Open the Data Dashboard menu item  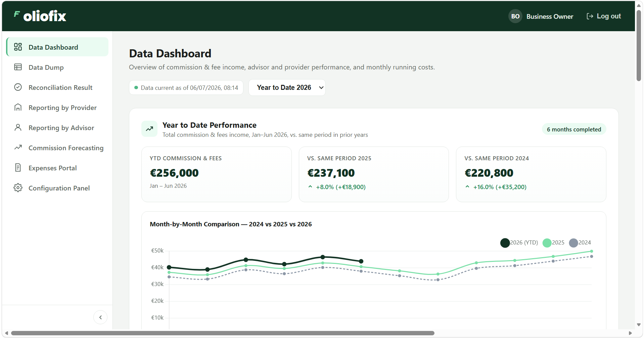57,47
